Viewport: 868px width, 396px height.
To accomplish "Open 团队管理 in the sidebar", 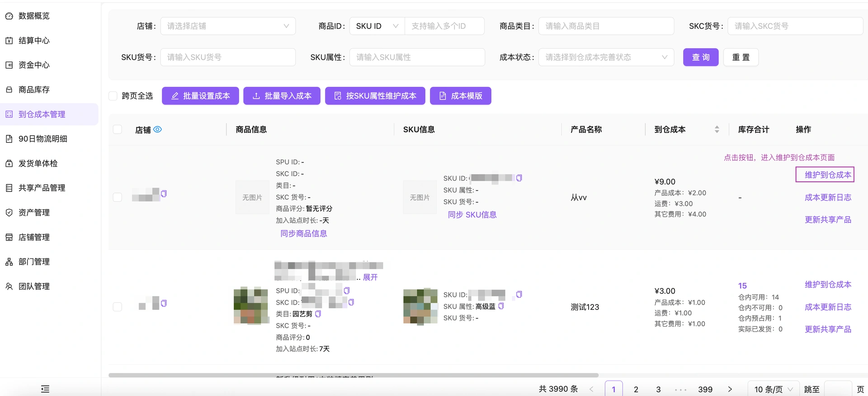I will pos(34,286).
